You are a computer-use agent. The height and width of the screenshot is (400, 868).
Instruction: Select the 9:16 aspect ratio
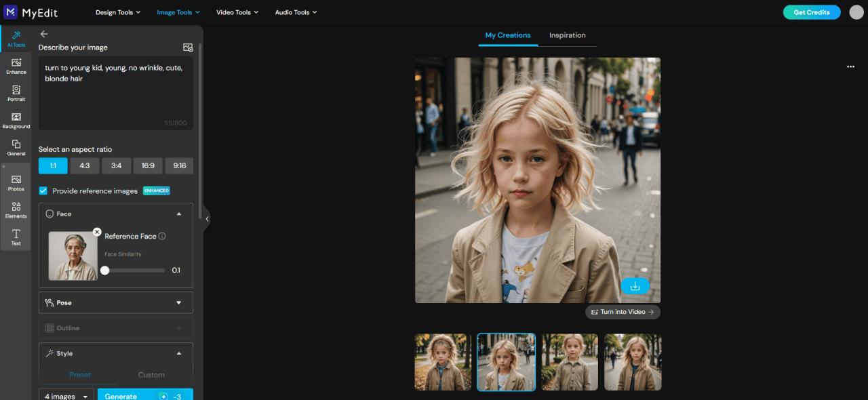[179, 165]
